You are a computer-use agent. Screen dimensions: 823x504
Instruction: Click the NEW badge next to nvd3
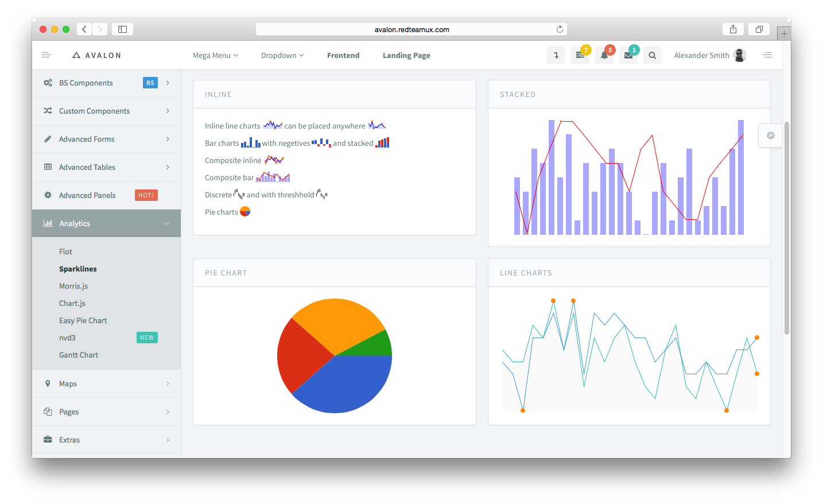[x=147, y=338]
